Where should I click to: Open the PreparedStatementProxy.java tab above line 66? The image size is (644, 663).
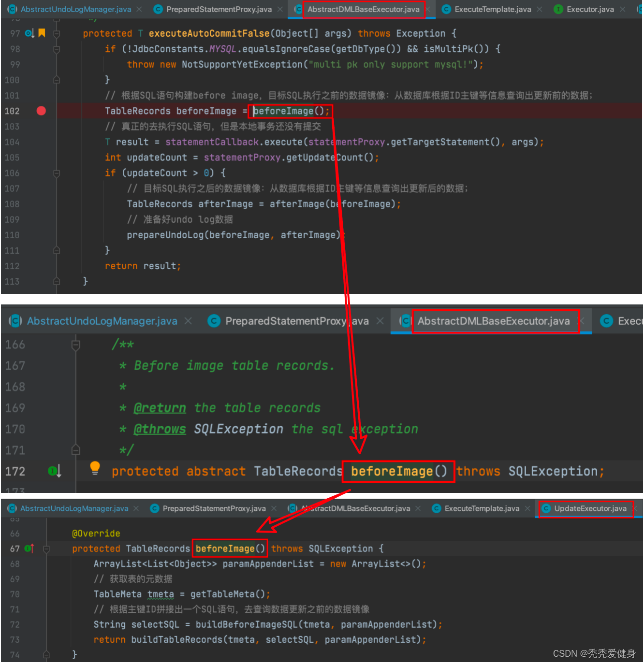point(214,508)
